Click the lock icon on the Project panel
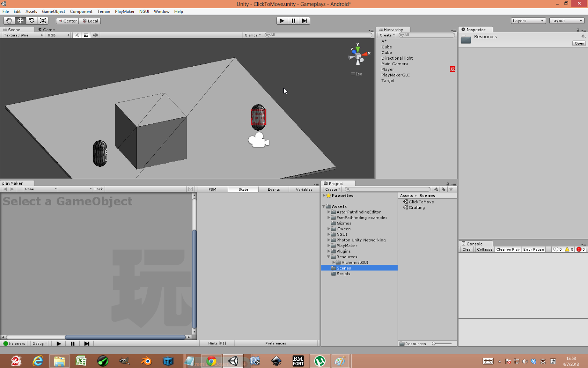 [x=448, y=183]
